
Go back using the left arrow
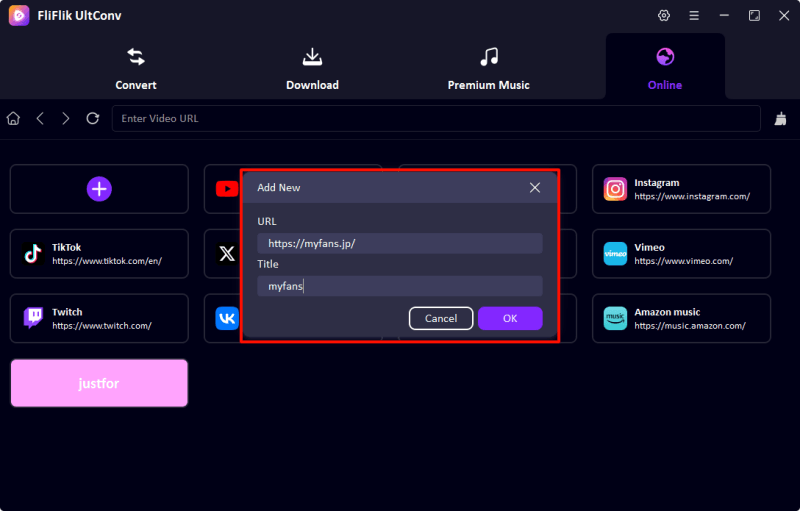(40, 118)
